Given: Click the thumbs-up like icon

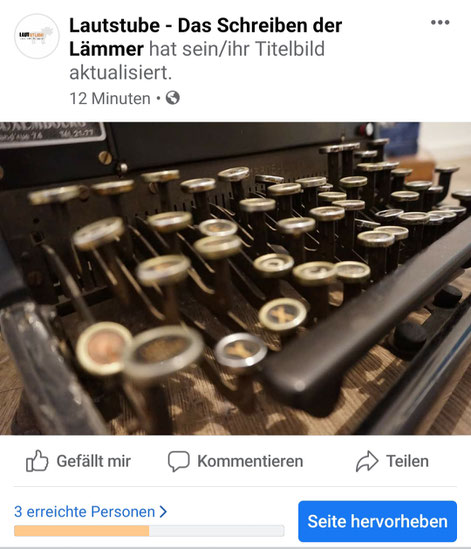Looking at the screenshot, I should click(37, 461).
